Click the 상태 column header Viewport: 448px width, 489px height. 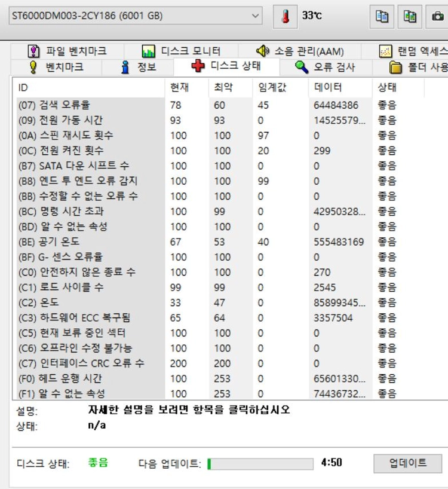point(398,88)
